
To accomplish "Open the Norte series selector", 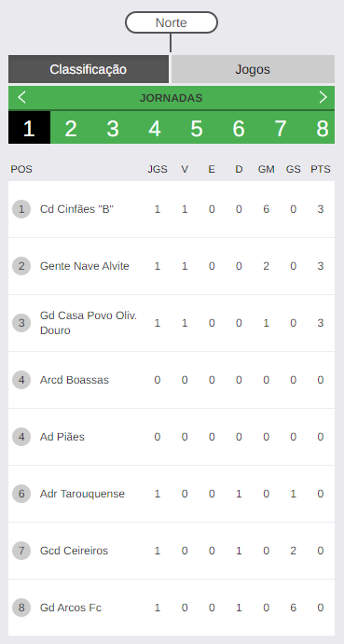I will [172, 22].
